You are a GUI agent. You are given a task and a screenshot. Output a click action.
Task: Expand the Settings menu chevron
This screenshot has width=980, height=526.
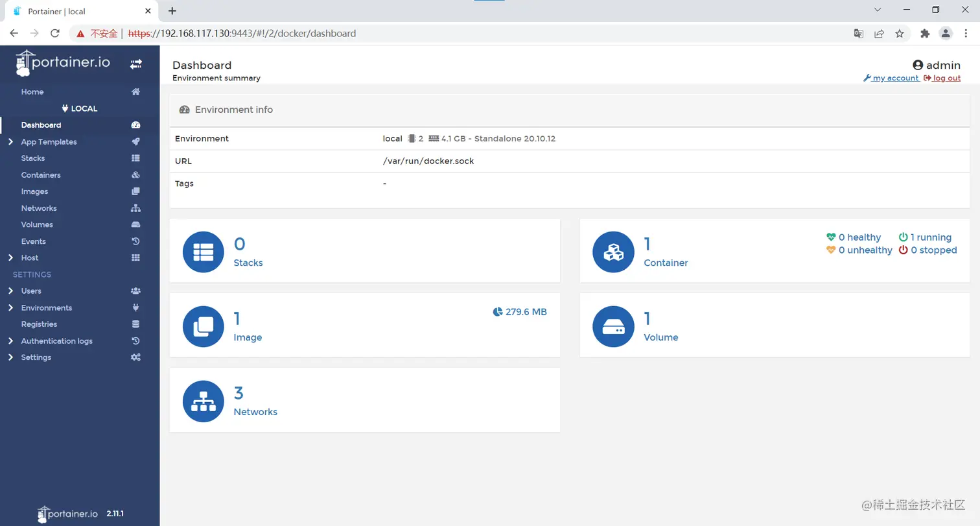click(x=10, y=357)
